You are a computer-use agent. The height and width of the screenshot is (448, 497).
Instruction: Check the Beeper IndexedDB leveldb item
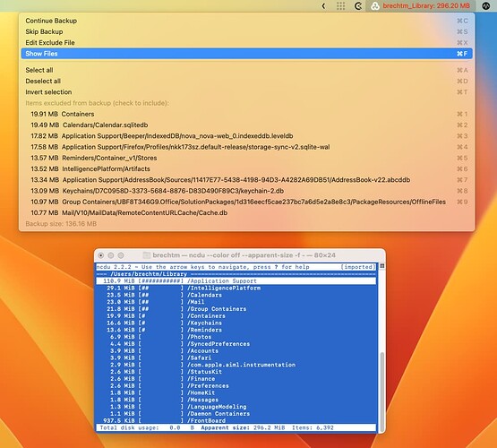click(246, 136)
